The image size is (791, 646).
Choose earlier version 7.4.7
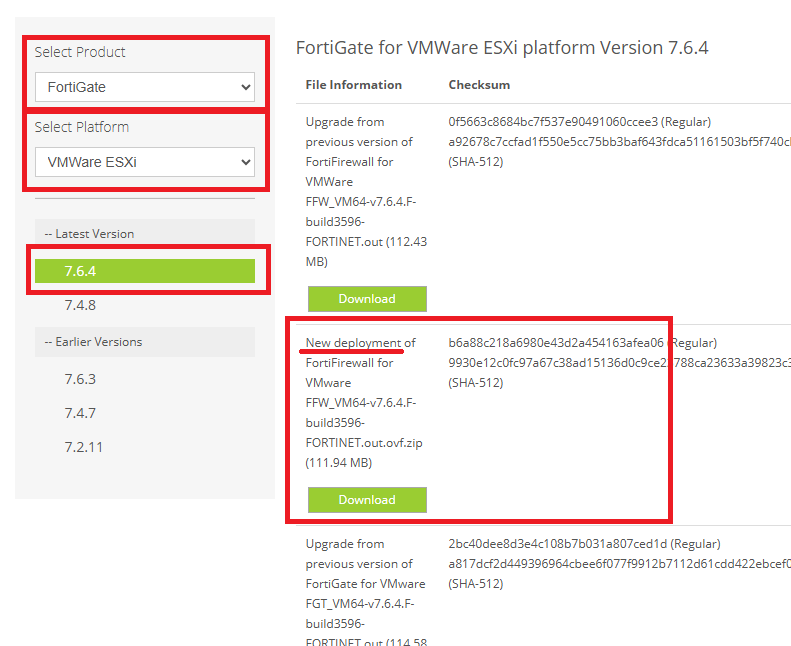(80, 413)
